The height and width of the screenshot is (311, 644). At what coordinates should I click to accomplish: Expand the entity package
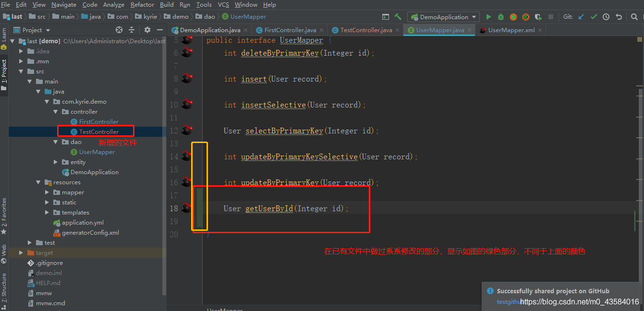[56, 162]
